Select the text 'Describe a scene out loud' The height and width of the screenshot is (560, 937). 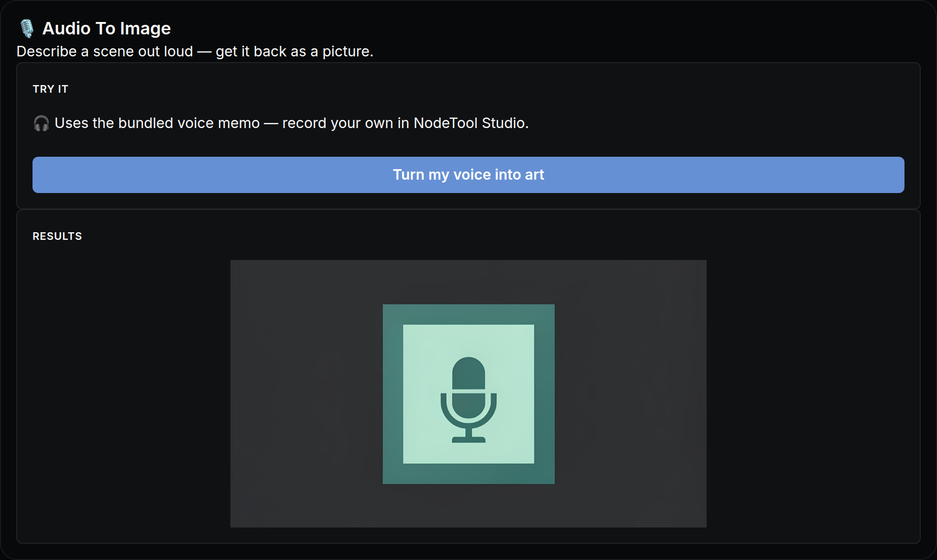pyautogui.click(x=105, y=51)
